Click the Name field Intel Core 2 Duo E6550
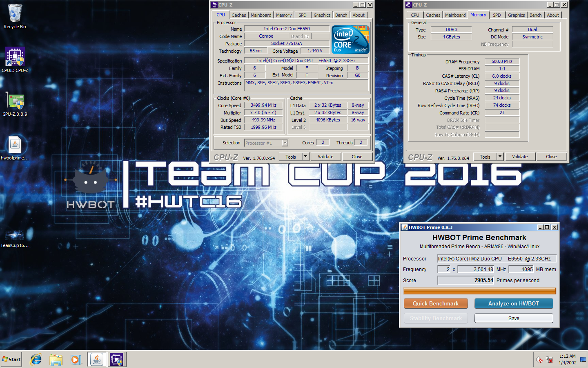This screenshot has width=588, height=368. 287,29
